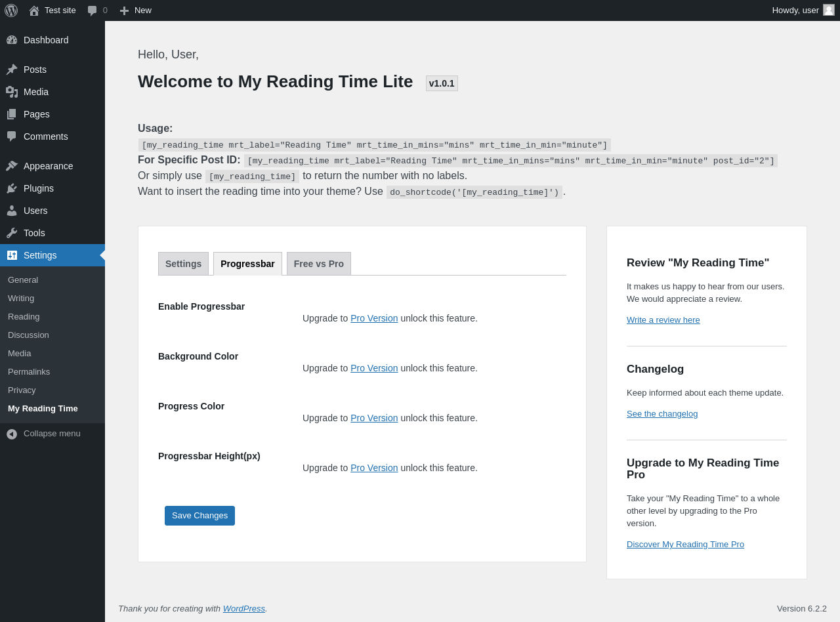Select the Progressbar tab

click(247, 264)
